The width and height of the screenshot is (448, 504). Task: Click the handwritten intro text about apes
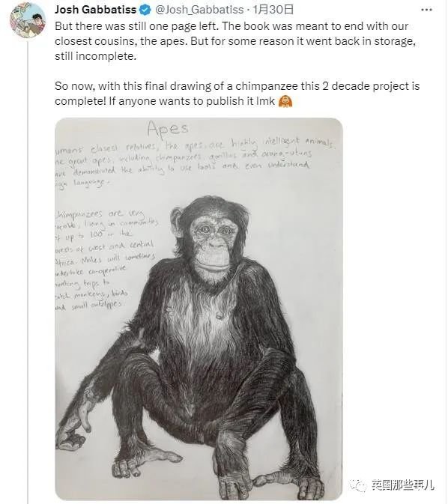(x=196, y=161)
